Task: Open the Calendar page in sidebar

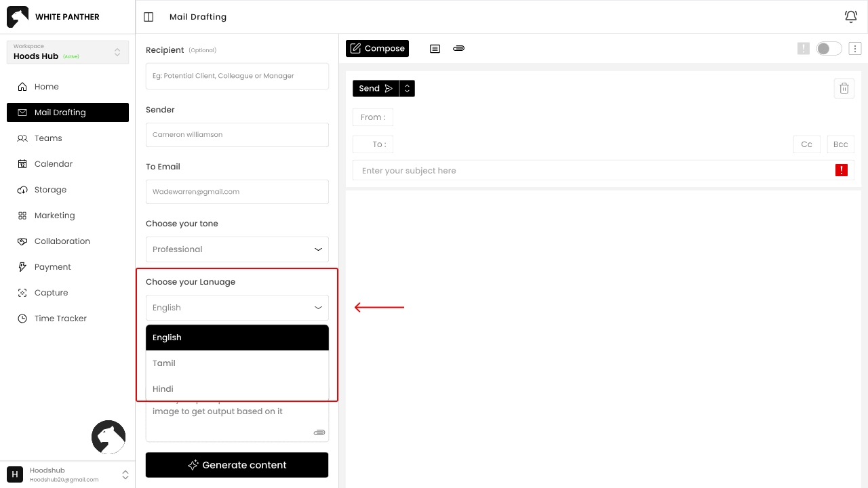Action: [54, 164]
